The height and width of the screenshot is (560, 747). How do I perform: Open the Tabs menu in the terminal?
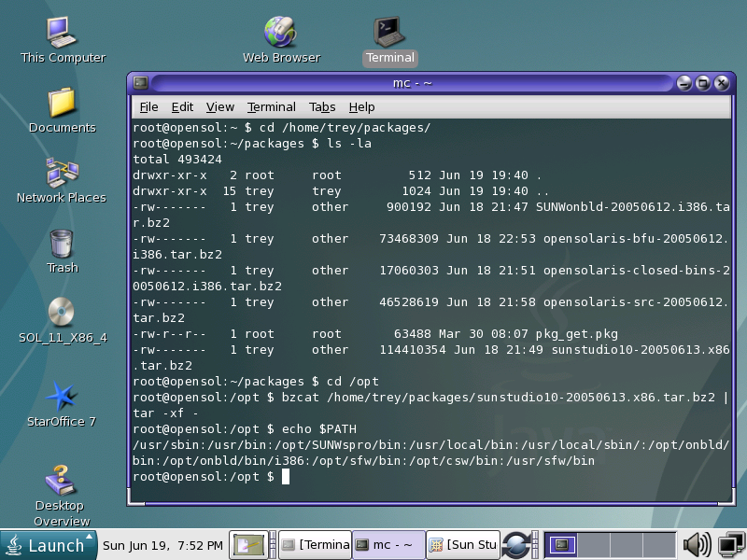coord(322,107)
